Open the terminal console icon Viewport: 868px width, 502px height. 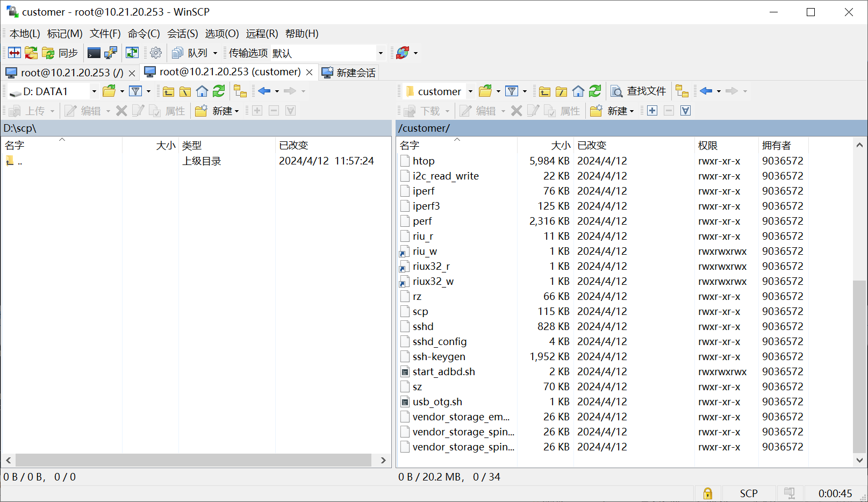94,53
